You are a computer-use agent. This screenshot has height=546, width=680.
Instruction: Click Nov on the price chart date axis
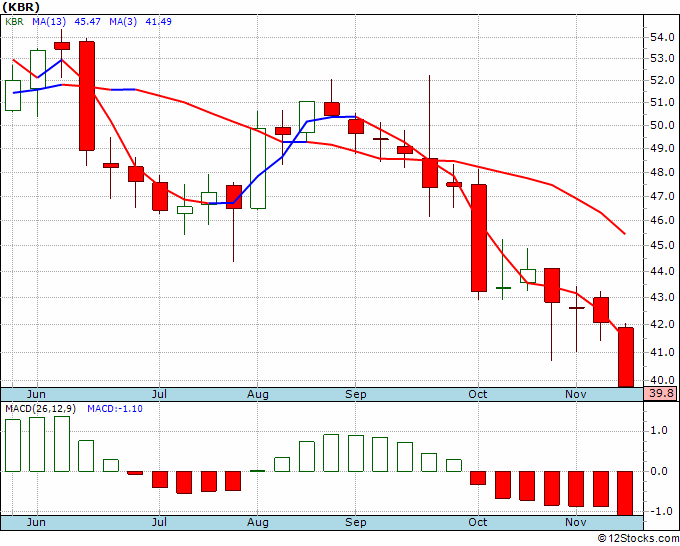tap(576, 394)
